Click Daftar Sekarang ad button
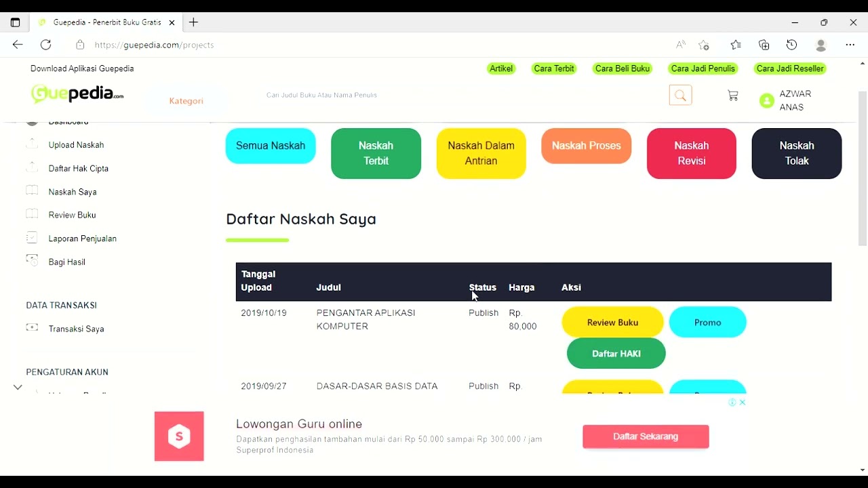The width and height of the screenshot is (868, 488). (646, 436)
